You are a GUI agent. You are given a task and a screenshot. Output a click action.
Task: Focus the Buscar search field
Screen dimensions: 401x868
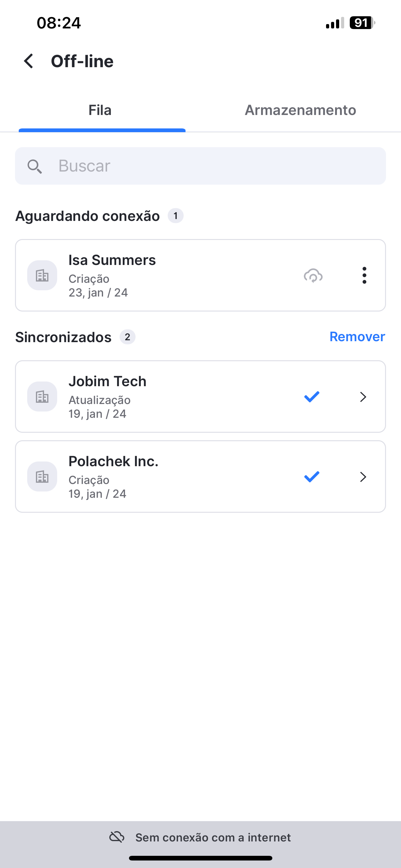[x=200, y=166]
